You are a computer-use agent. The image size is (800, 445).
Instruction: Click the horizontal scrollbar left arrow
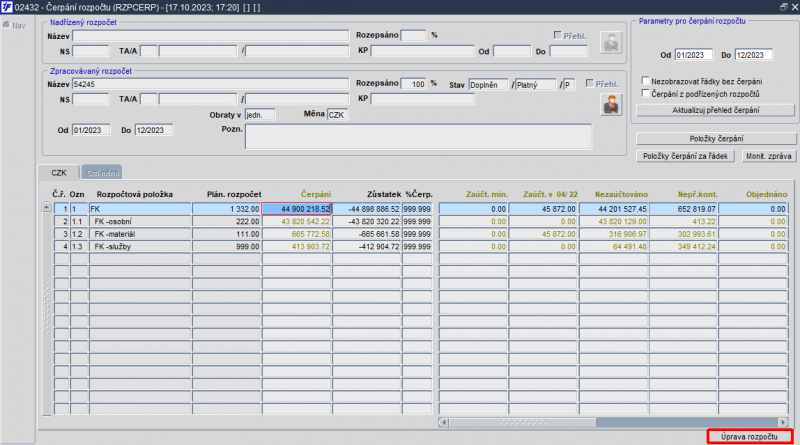click(x=443, y=422)
